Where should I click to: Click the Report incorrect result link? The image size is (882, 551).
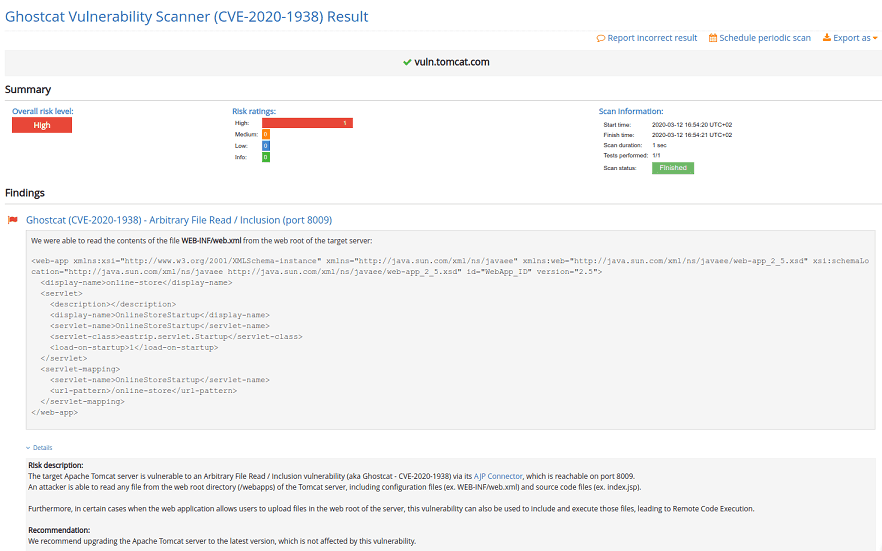pos(652,38)
